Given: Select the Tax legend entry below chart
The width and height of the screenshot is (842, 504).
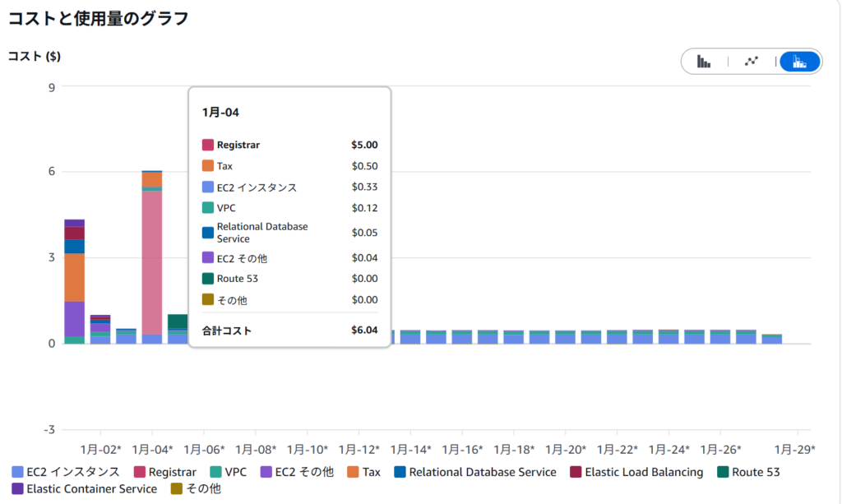Looking at the screenshot, I should [363, 472].
